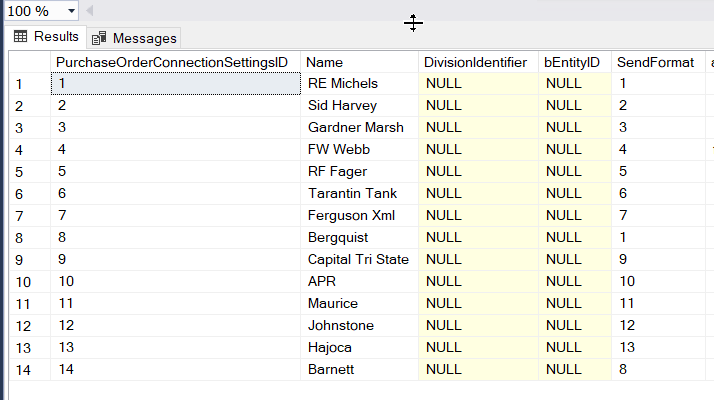Select row header number 14
The image size is (714, 400).
click(30, 370)
